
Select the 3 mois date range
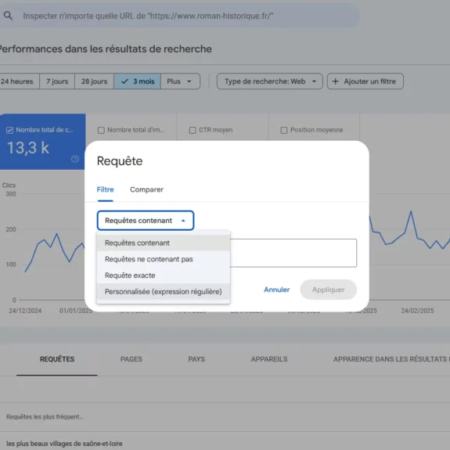point(137,81)
